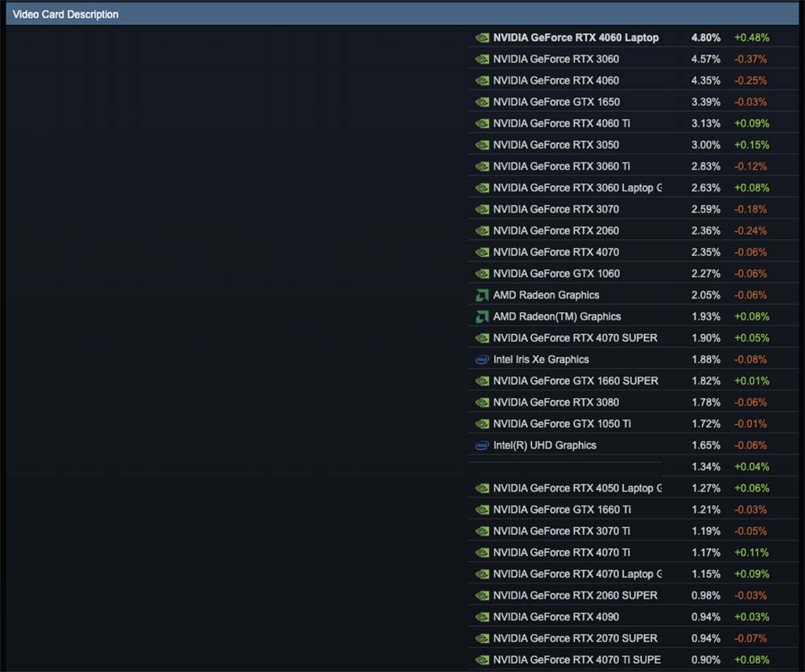The width and height of the screenshot is (805, 672).
Task: Select the NVIDIA icon beside RTX 2070 SUPER
Action: (482, 639)
